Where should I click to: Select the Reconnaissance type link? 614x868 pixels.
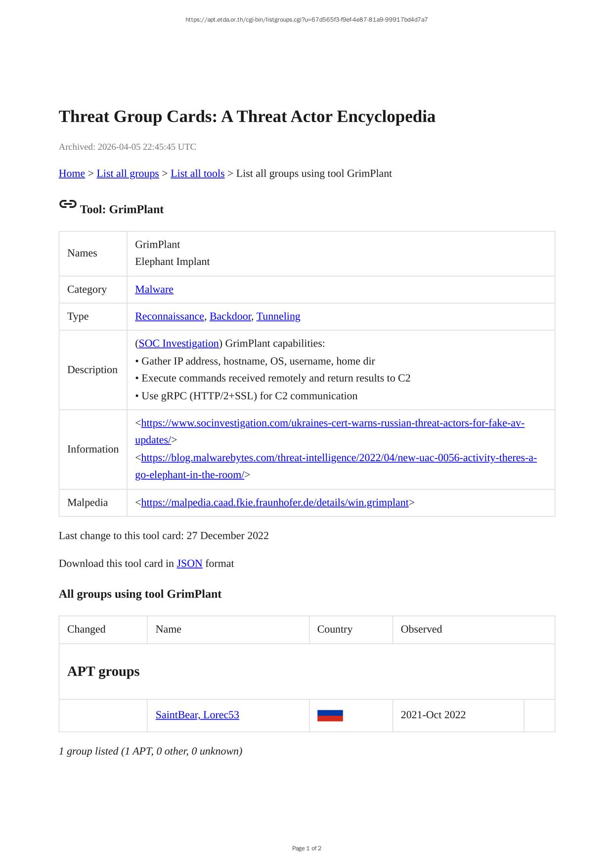tap(169, 316)
